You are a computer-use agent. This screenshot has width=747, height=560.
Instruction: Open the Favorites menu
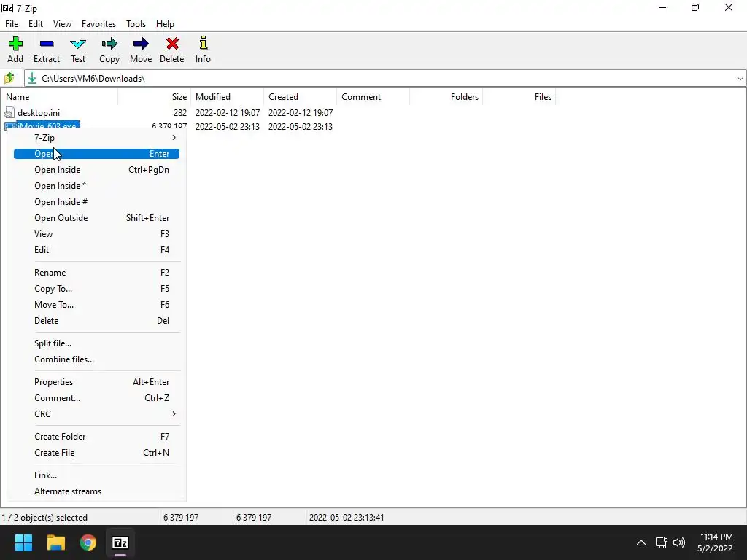tap(98, 24)
